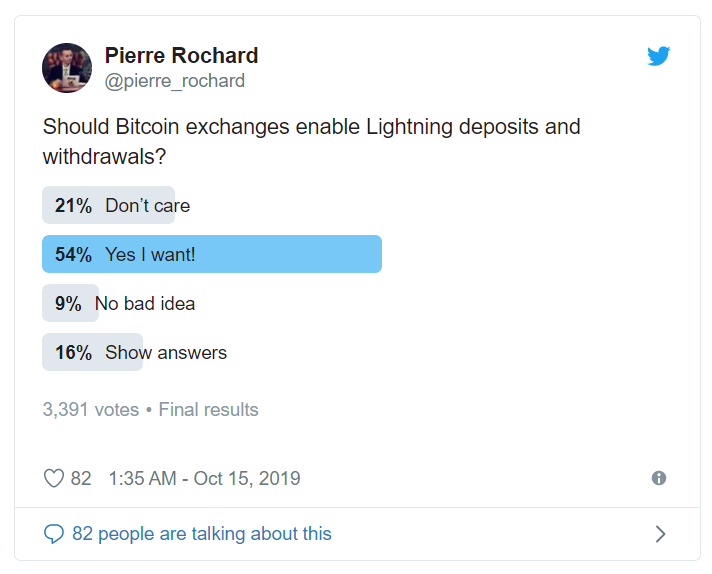Image resolution: width=712 pixels, height=574 pixels.
Task: Open '82 people are talking about this'
Action: [x=202, y=534]
